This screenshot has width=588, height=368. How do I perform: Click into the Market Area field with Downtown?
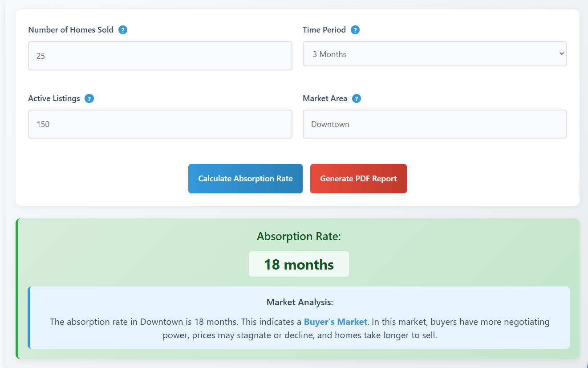pyautogui.click(x=434, y=124)
